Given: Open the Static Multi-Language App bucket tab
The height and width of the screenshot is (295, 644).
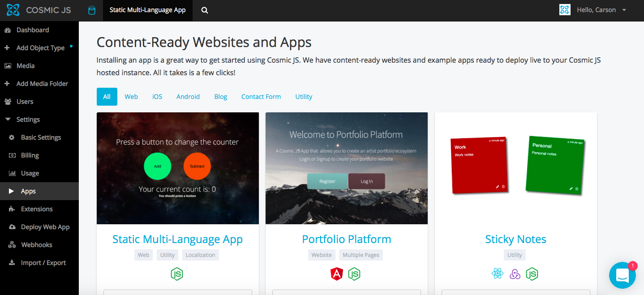Looking at the screenshot, I should pyautogui.click(x=148, y=10).
